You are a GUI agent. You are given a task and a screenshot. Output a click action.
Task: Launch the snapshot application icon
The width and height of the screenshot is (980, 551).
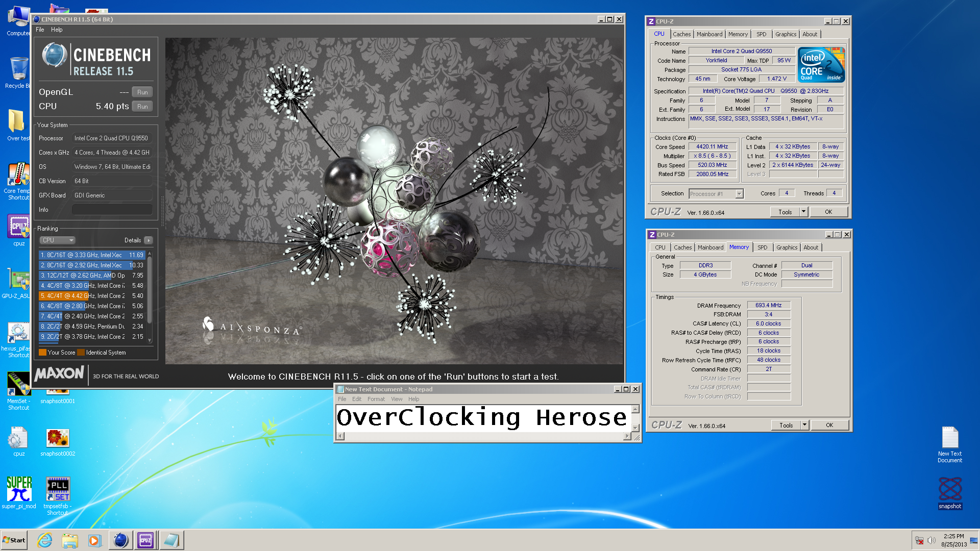(950, 493)
